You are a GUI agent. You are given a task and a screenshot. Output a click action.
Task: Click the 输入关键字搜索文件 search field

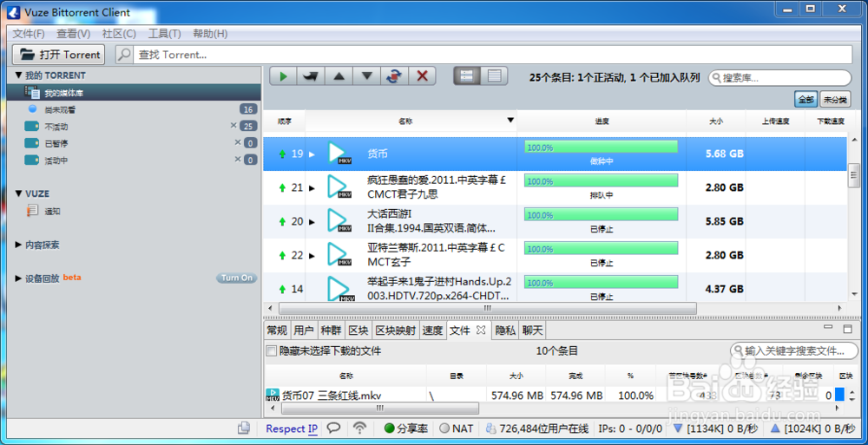click(x=794, y=350)
